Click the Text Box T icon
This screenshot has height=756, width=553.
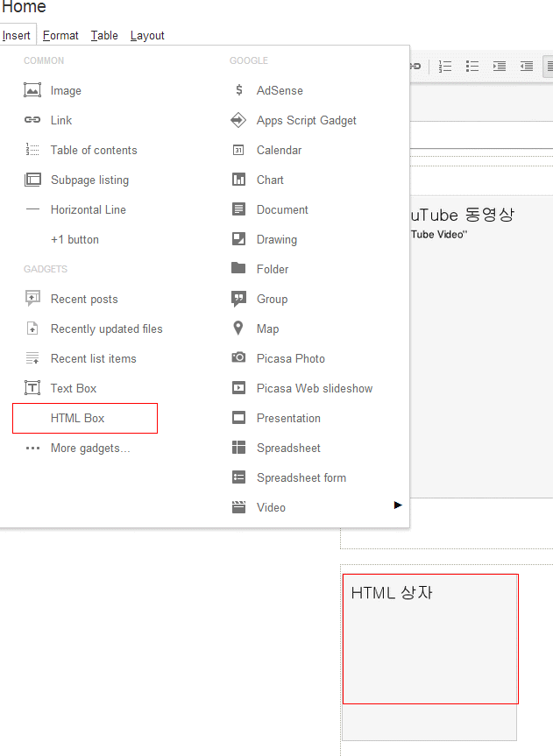click(x=32, y=388)
